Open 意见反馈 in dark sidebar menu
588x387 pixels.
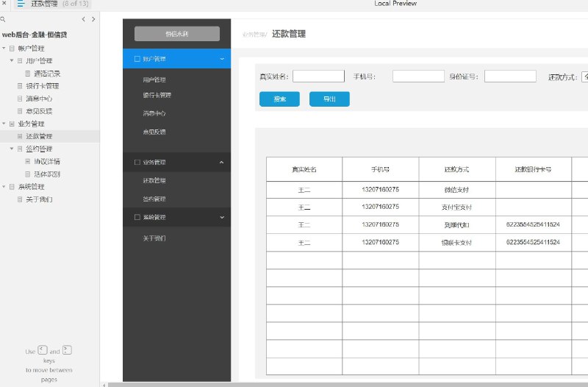click(x=154, y=132)
